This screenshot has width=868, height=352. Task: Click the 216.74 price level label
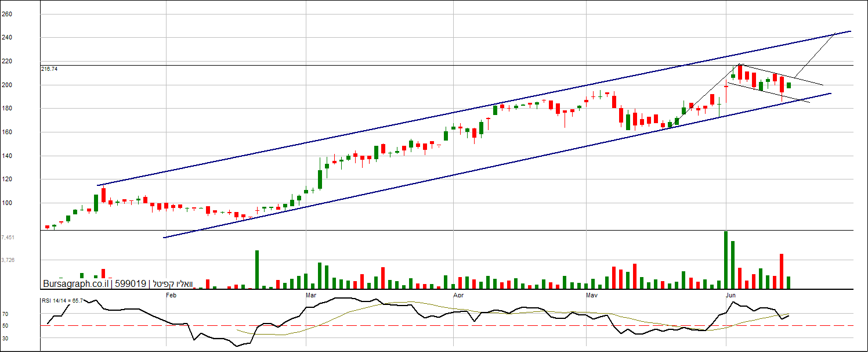click(x=49, y=69)
